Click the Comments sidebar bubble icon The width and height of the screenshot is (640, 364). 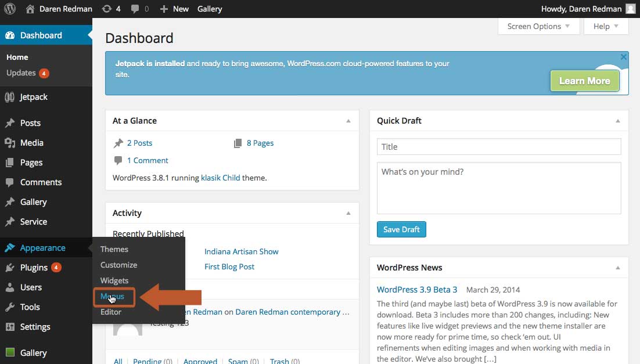(x=10, y=182)
